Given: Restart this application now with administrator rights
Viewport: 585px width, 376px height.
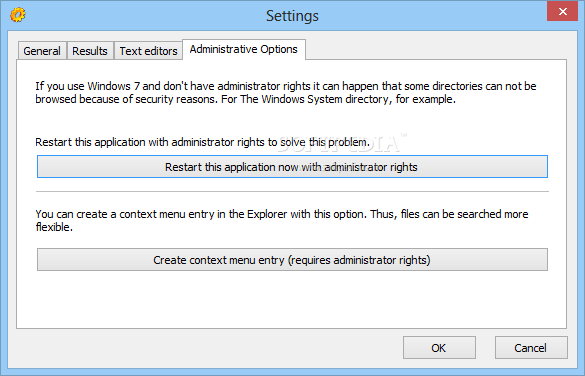Looking at the screenshot, I should click(292, 167).
